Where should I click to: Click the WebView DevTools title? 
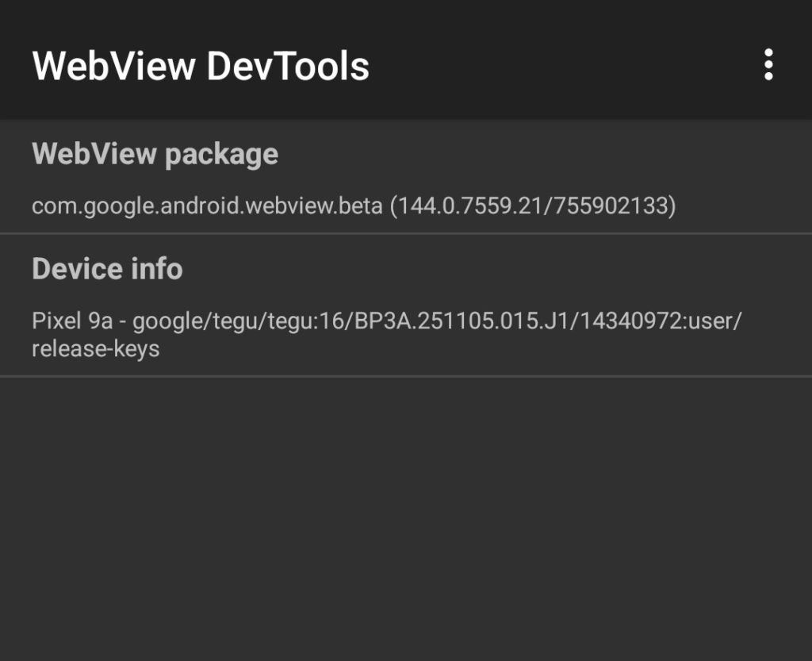pyautogui.click(x=201, y=66)
